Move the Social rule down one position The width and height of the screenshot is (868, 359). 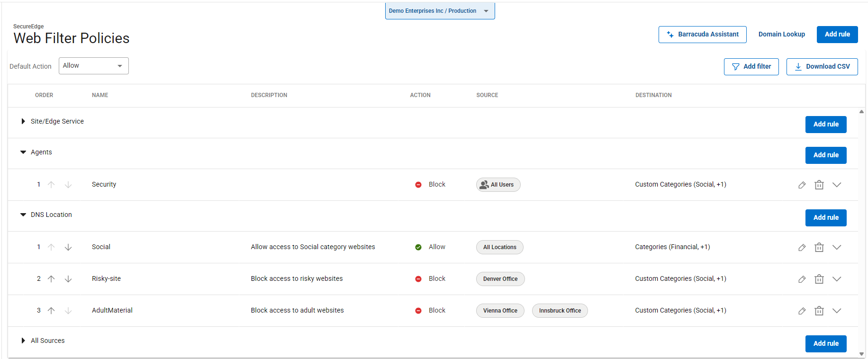click(68, 247)
